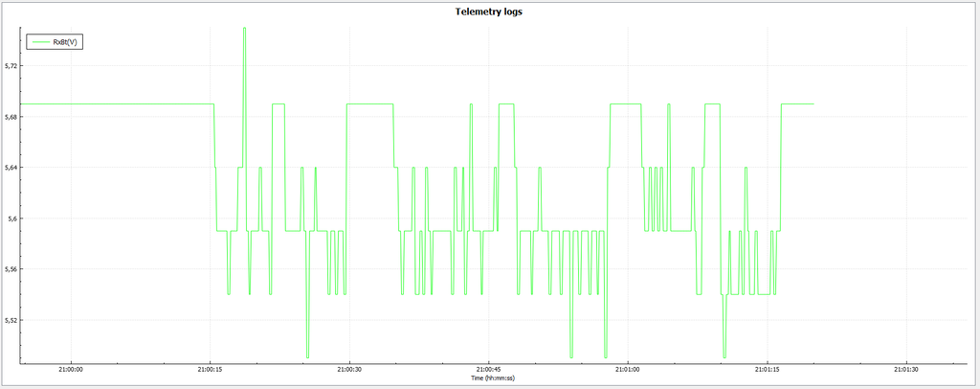This screenshot has height=389, width=980.
Task: Click the flat line segment before 21:00:15
Action: pos(115,103)
